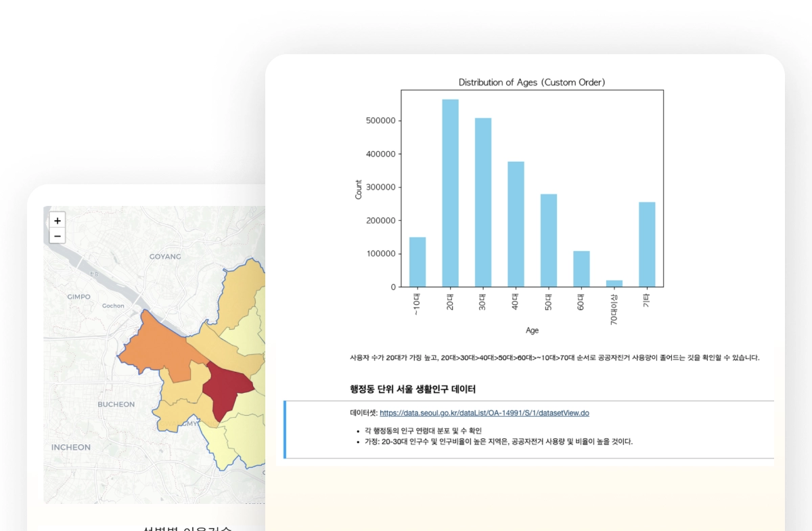Select the 기타 bar in the chart
This screenshot has height=531, width=812.
point(647,245)
